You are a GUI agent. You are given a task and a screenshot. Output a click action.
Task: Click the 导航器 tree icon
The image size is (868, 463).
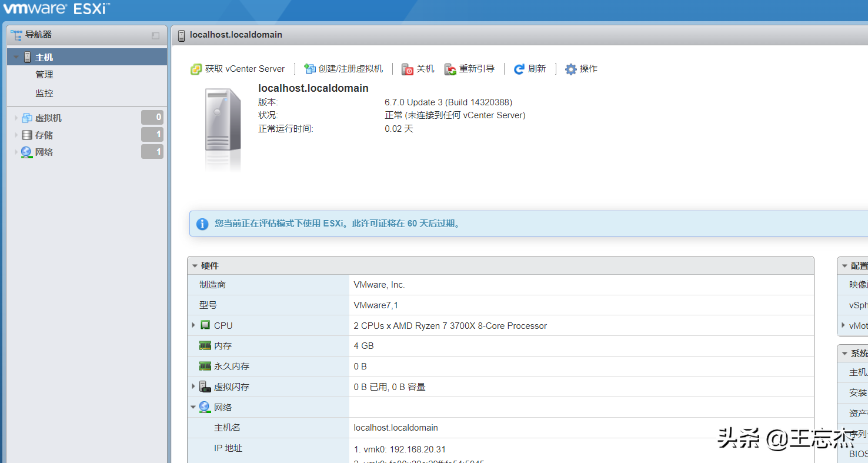16,35
